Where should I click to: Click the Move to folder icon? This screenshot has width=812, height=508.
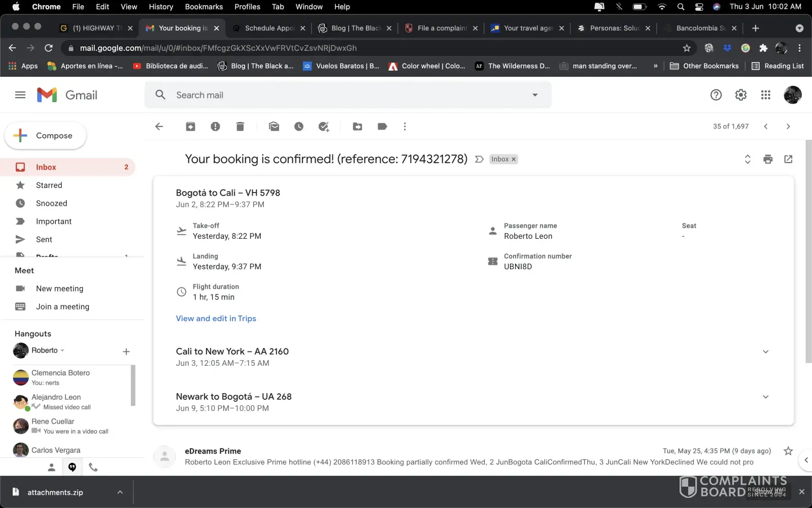point(357,126)
